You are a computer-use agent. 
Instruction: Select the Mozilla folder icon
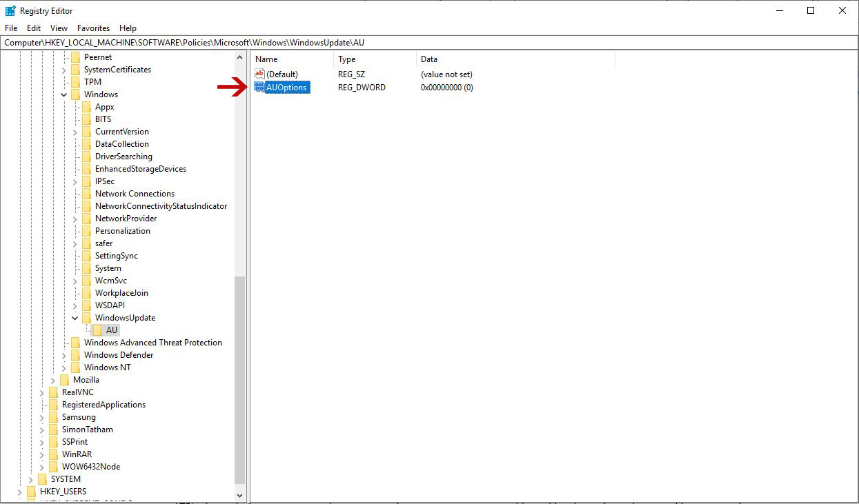(63, 379)
